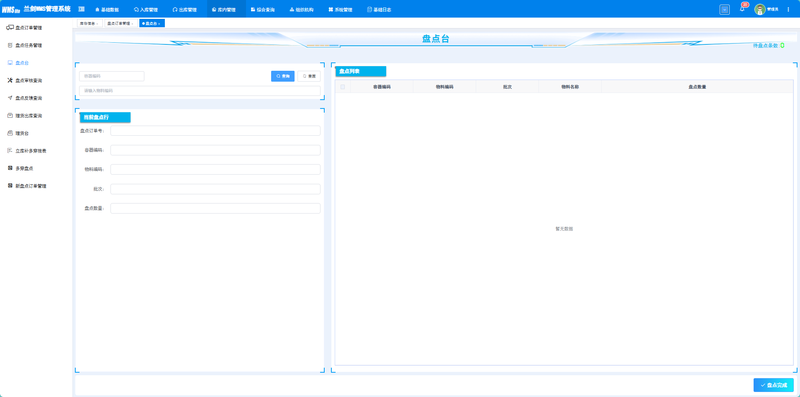
Task: Open the 系统管理 top menu
Action: click(x=340, y=9)
